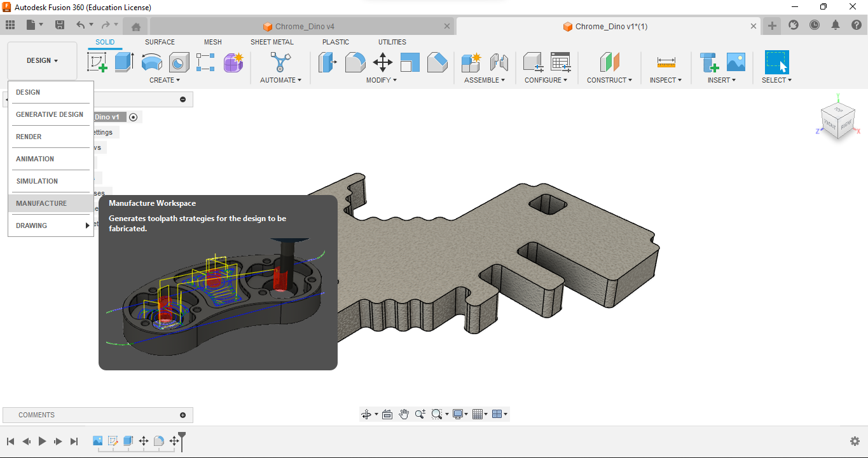
Task: Open the File menu dropdown
Action: 35,25
